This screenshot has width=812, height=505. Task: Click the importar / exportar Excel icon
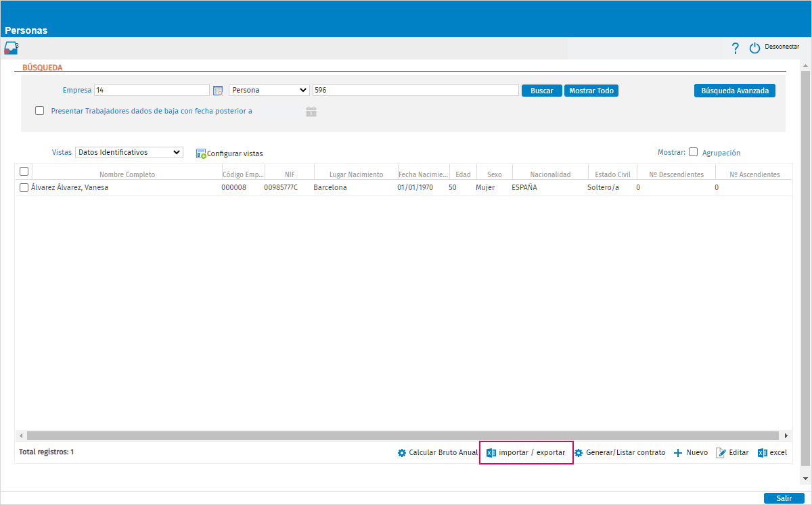(x=492, y=453)
